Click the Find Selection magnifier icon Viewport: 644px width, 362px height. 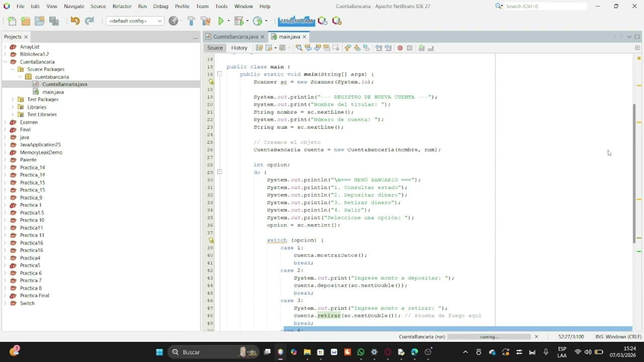[x=299, y=48]
